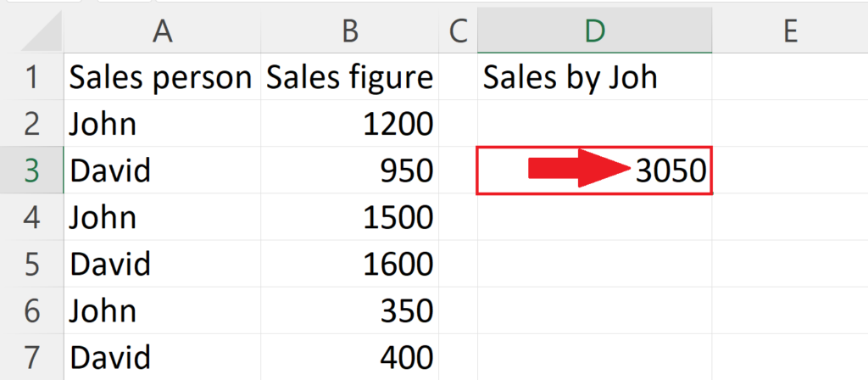The height and width of the screenshot is (380, 868).
Task: Click the 'Sales figure' header cell
Action: (348, 79)
